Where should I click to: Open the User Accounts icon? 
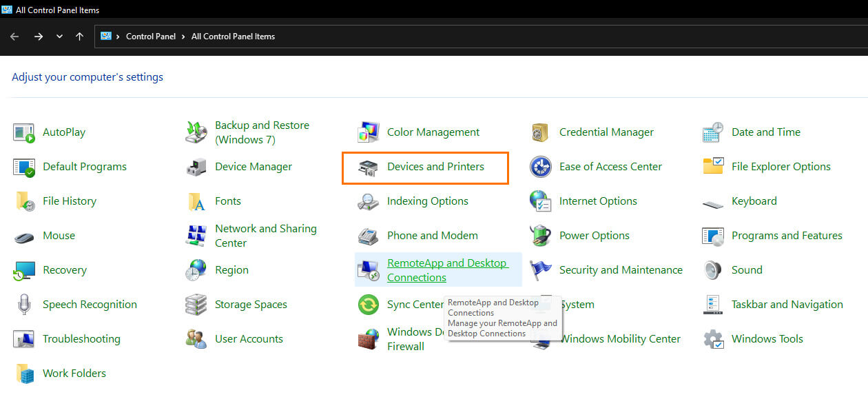tap(196, 339)
